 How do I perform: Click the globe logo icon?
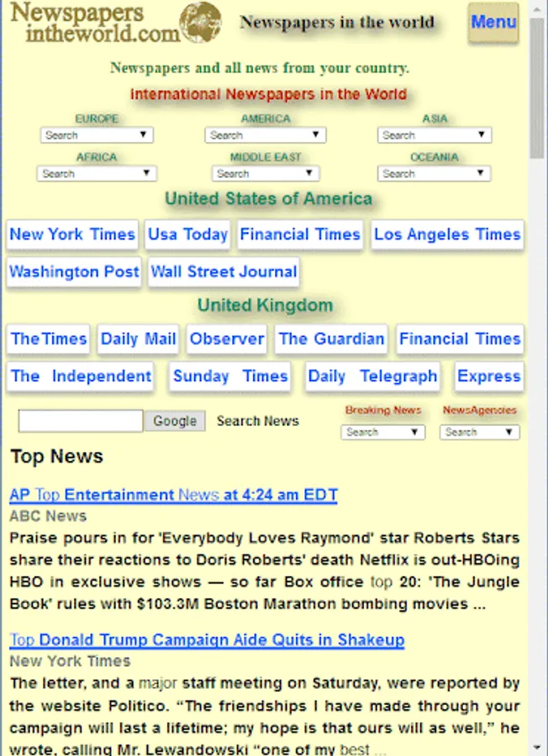pos(200,22)
